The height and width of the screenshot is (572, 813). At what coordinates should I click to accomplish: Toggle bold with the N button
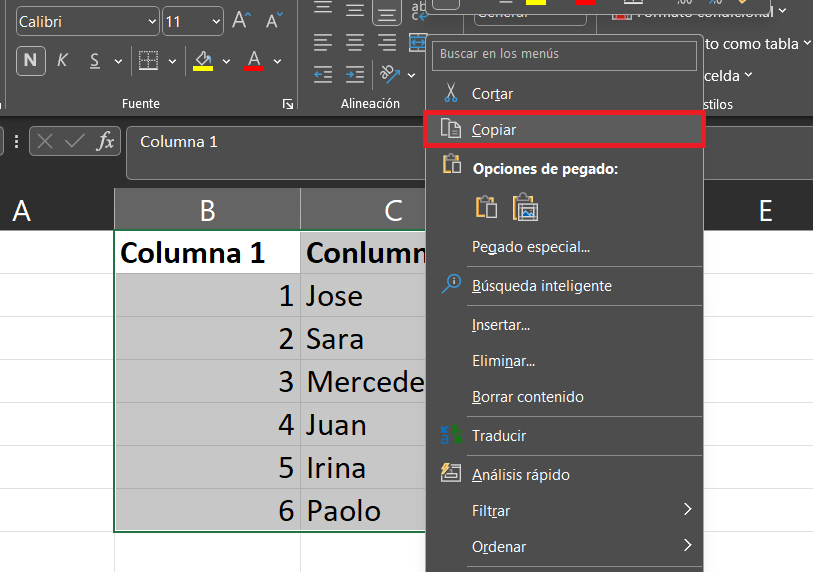click(31, 61)
